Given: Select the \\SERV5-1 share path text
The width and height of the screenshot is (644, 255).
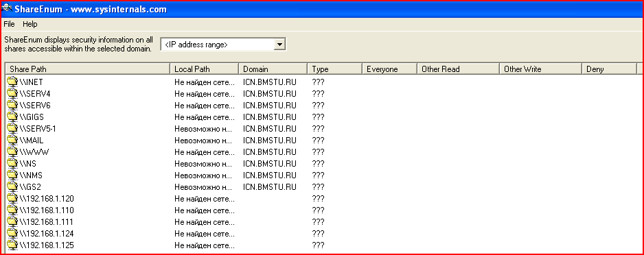Looking at the screenshot, I should pos(38,129).
